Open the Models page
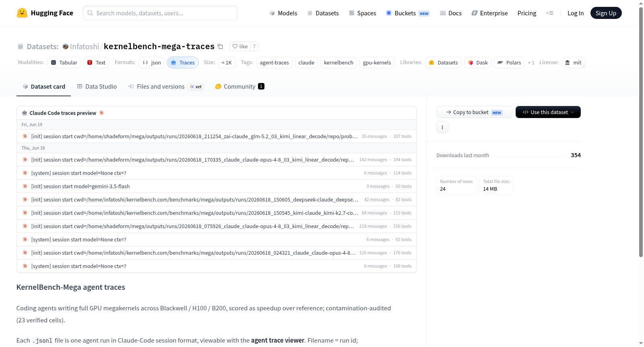The width and height of the screenshot is (644, 347). [x=283, y=13]
